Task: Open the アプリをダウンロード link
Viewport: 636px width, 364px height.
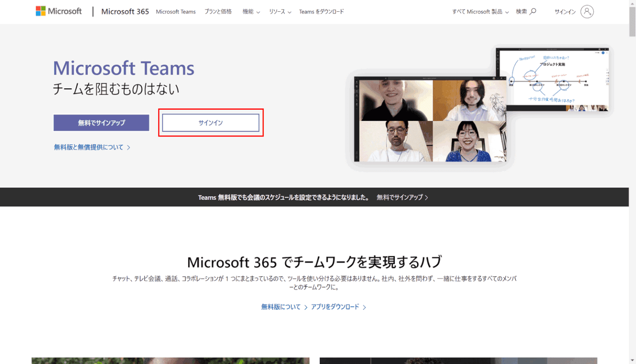Action: (338, 307)
